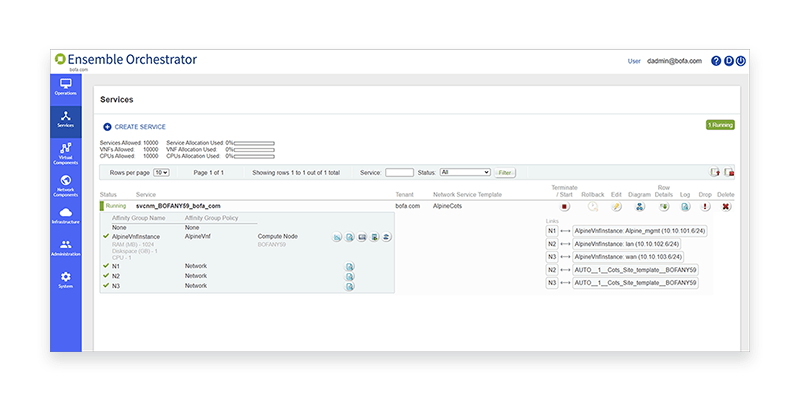Image resolution: width=800 pixels, height=402 pixels.
Task: Open the service Log icon
Action: coord(685,207)
